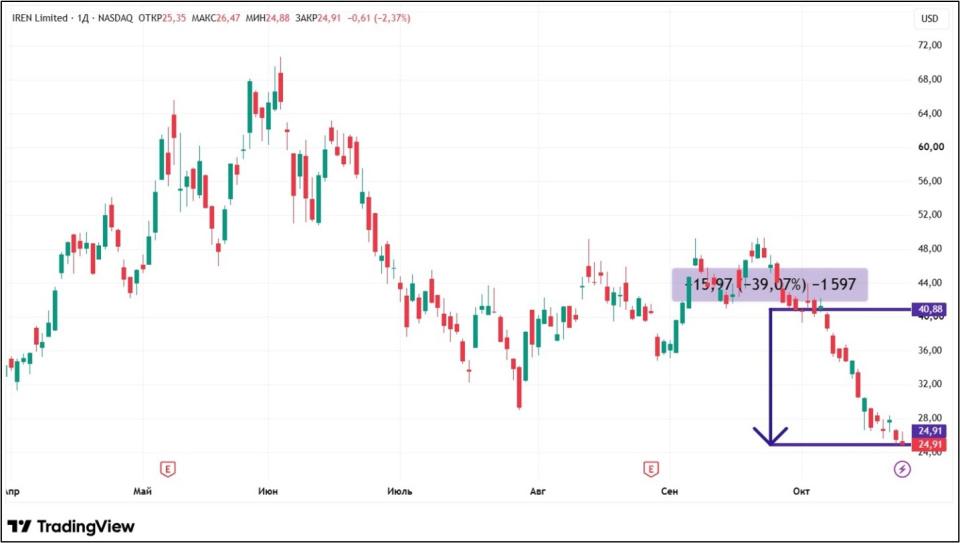The width and height of the screenshot is (960, 543).
Task: Click the 68,00 price scale label
Action: pyautogui.click(x=929, y=80)
